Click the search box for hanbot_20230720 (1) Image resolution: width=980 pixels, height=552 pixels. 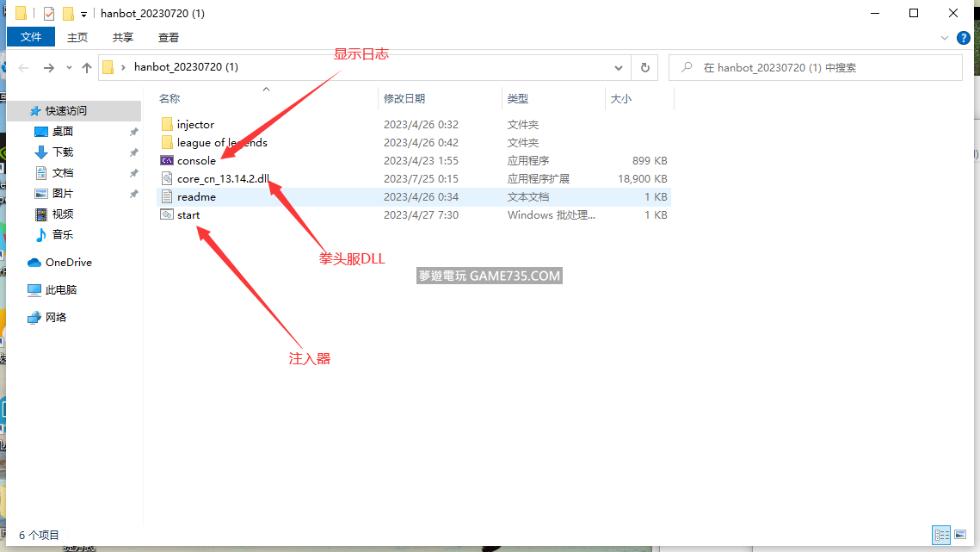(816, 67)
